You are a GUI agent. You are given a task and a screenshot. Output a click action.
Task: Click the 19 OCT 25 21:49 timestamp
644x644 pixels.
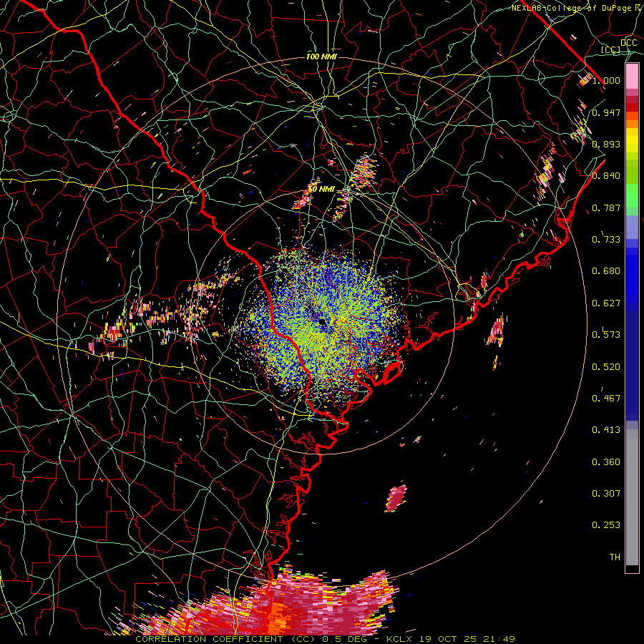coord(467,639)
